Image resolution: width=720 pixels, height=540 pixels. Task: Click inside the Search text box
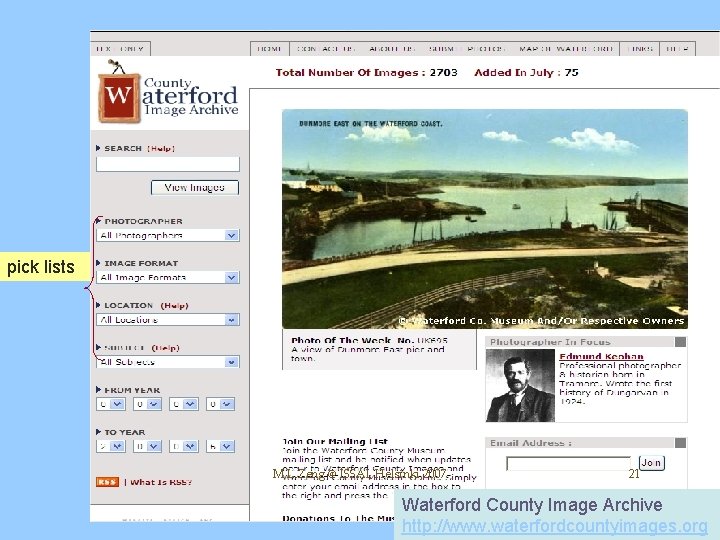click(168, 164)
